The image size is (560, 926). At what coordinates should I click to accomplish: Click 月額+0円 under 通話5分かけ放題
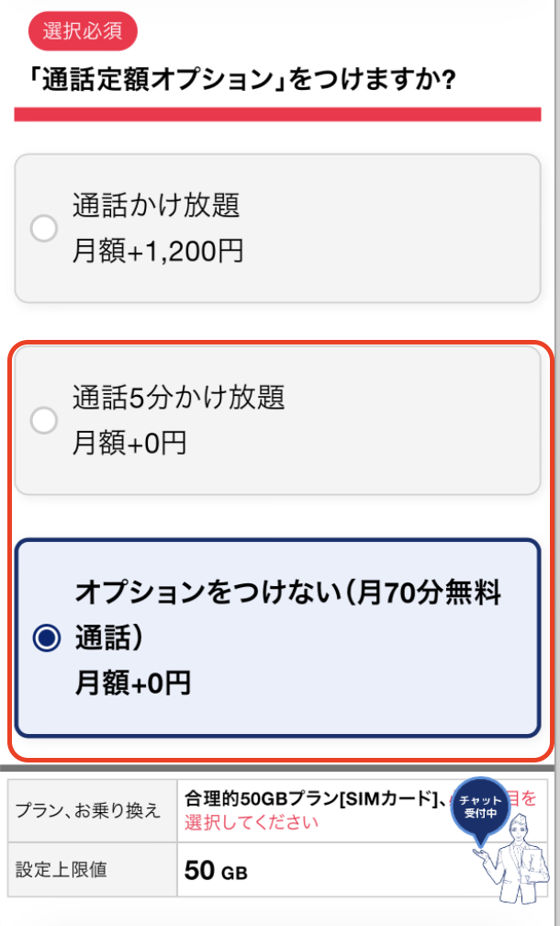pos(129,444)
